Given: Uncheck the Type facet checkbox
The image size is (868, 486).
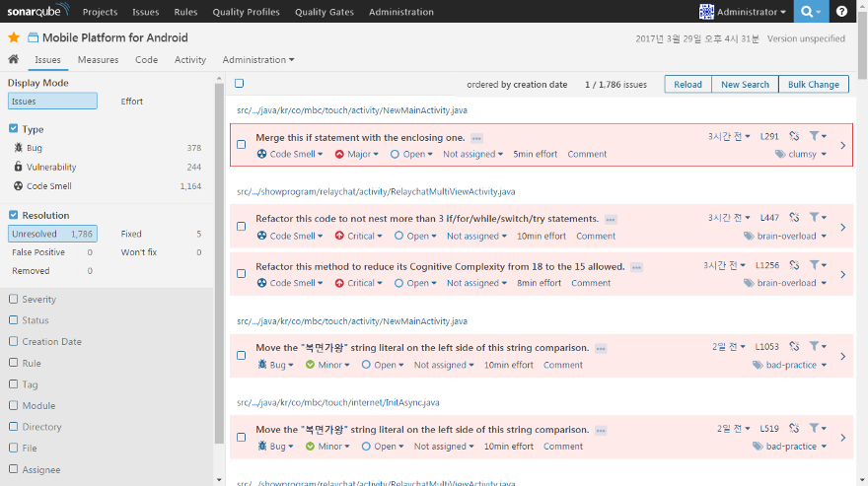Looking at the screenshot, I should 13,128.
